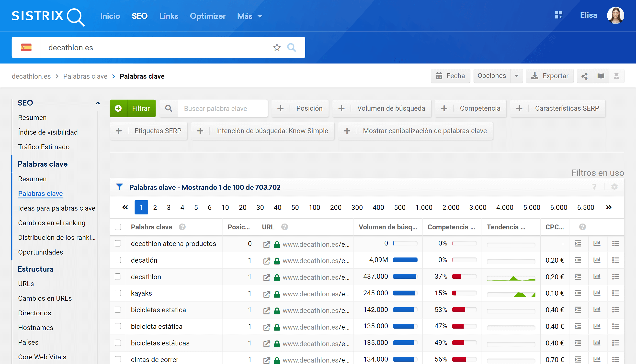Viewport: 636px width, 364px height.
Task: Switch to the Links navigation tab
Action: tap(169, 16)
